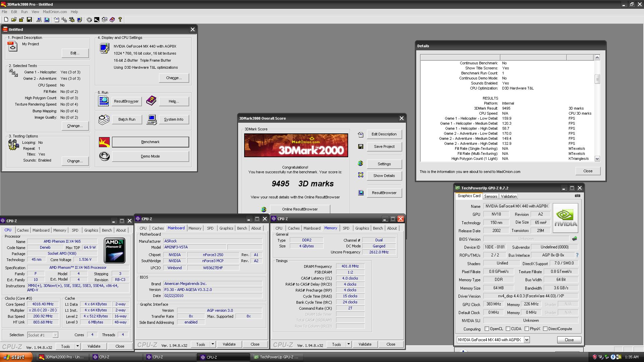644x362 pixels.
Task: Click the NVIDIA logo in GPU-Z
Action: click(566, 218)
